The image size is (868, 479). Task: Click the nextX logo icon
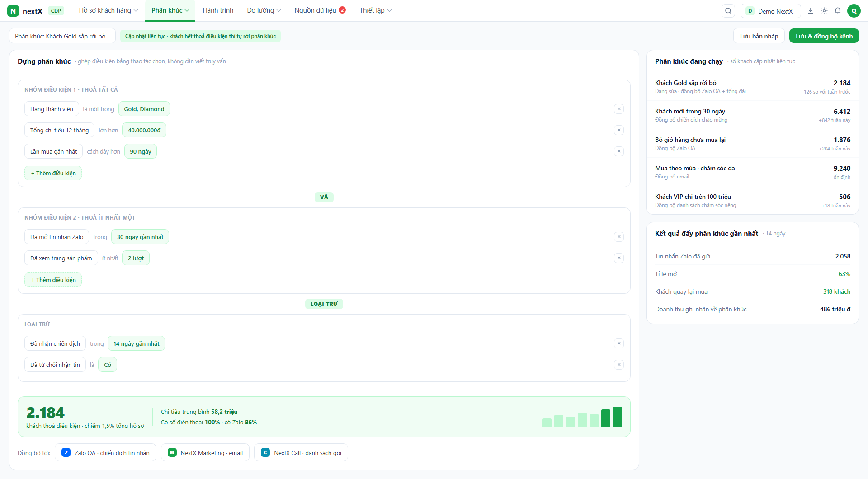13,11
